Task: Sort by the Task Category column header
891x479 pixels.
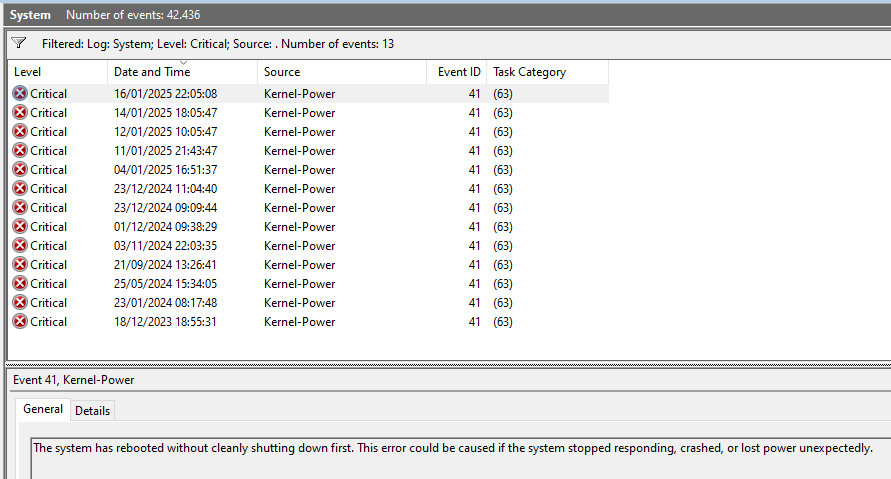Action: point(548,72)
